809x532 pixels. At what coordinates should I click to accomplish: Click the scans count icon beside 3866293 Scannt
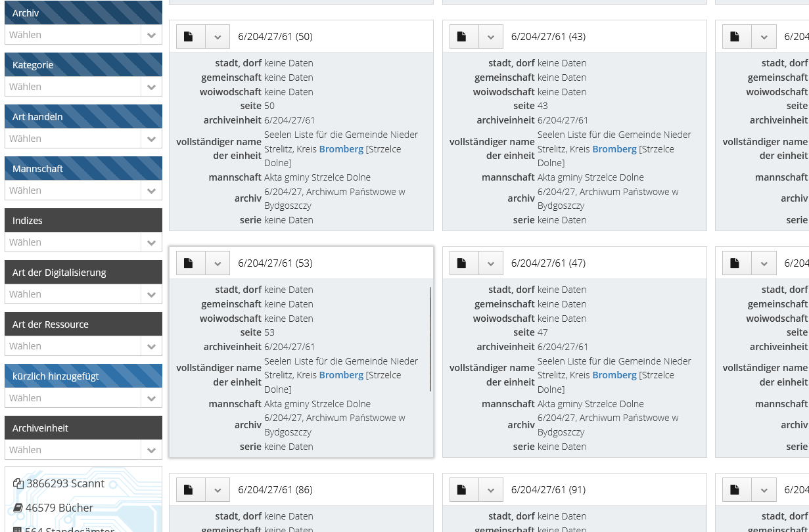click(x=18, y=483)
